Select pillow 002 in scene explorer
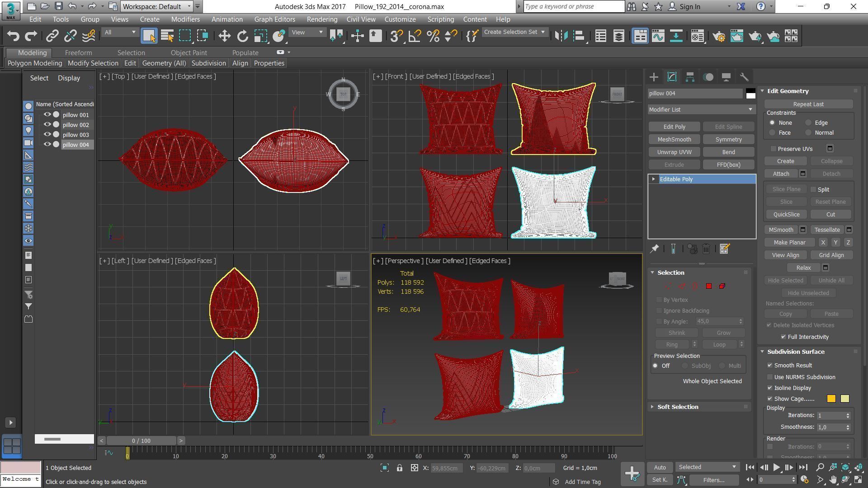This screenshot has height=488, width=868. click(x=75, y=125)
